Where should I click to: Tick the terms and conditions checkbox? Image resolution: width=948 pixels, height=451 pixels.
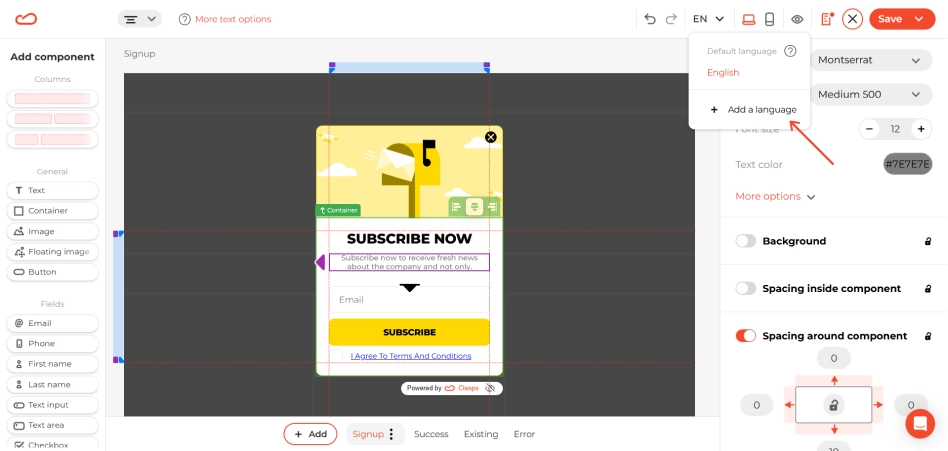click(336, 356)
